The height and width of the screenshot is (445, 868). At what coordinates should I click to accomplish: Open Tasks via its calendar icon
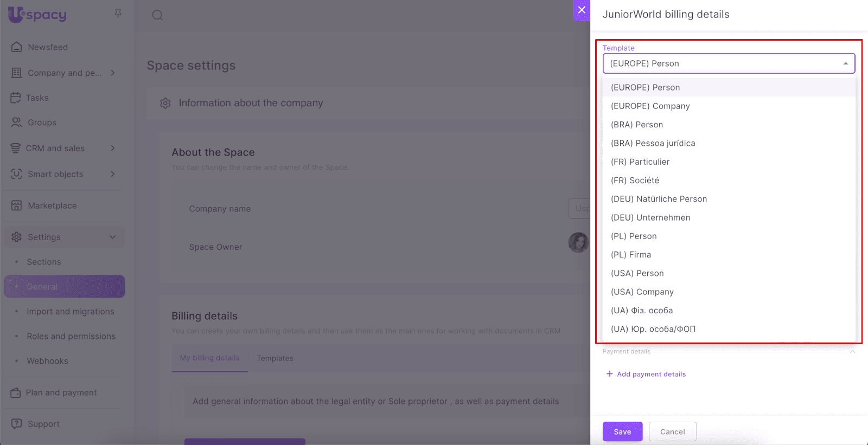click(x=16, y=98)
